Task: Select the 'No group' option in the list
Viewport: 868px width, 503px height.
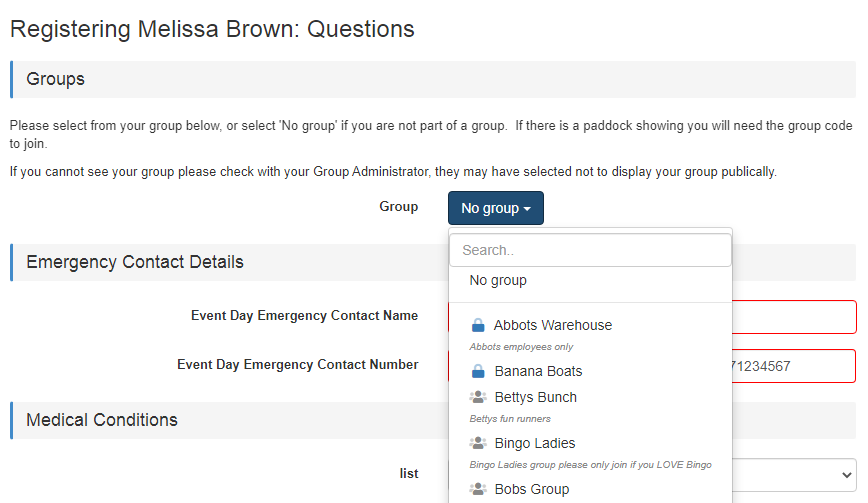Action: point(498,281)
